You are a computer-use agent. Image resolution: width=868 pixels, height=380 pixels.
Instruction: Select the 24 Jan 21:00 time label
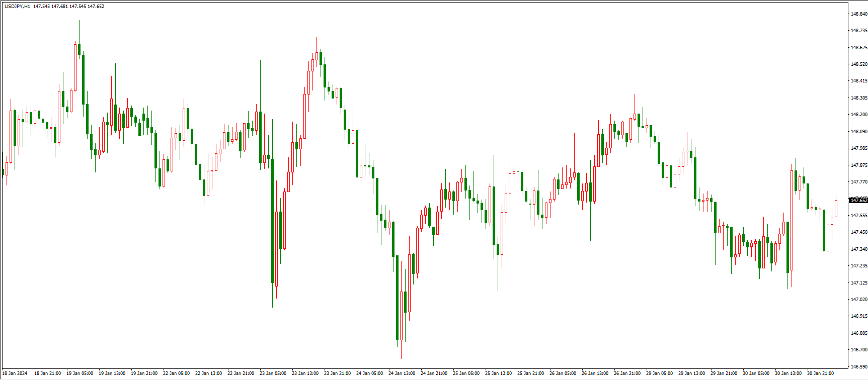click(434, 373)
